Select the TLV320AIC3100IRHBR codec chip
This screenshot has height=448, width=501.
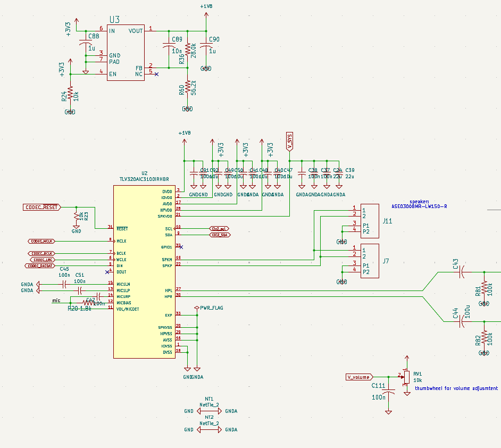pyautogui.click(x=145, y=272)
